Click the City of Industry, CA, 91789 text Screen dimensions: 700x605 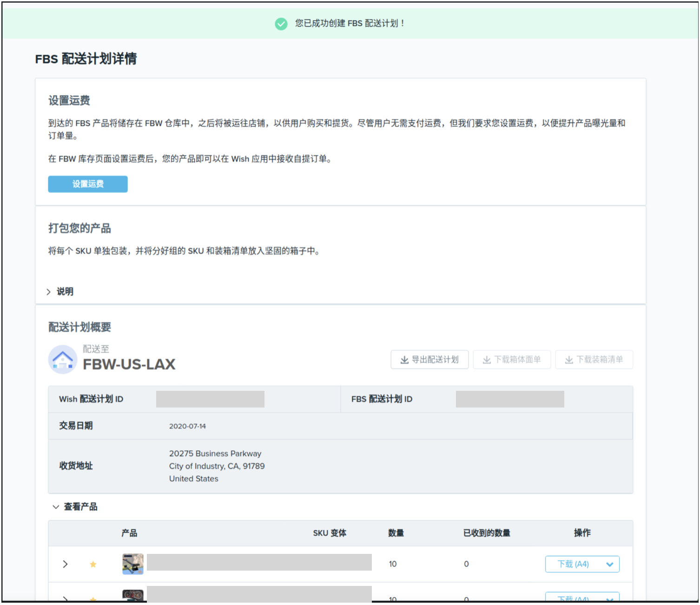[x=217, y=466]
